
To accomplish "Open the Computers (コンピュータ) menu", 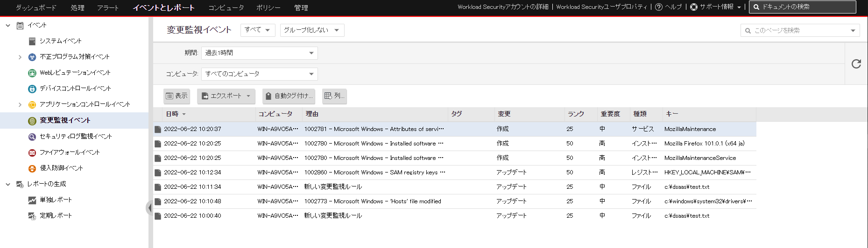I will [226, 7].
